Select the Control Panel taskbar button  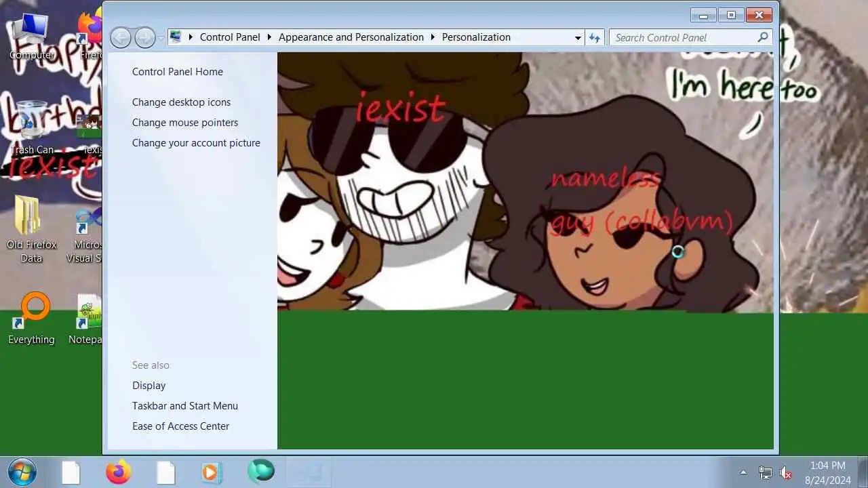pyautogui.click(x=307, y=472)
